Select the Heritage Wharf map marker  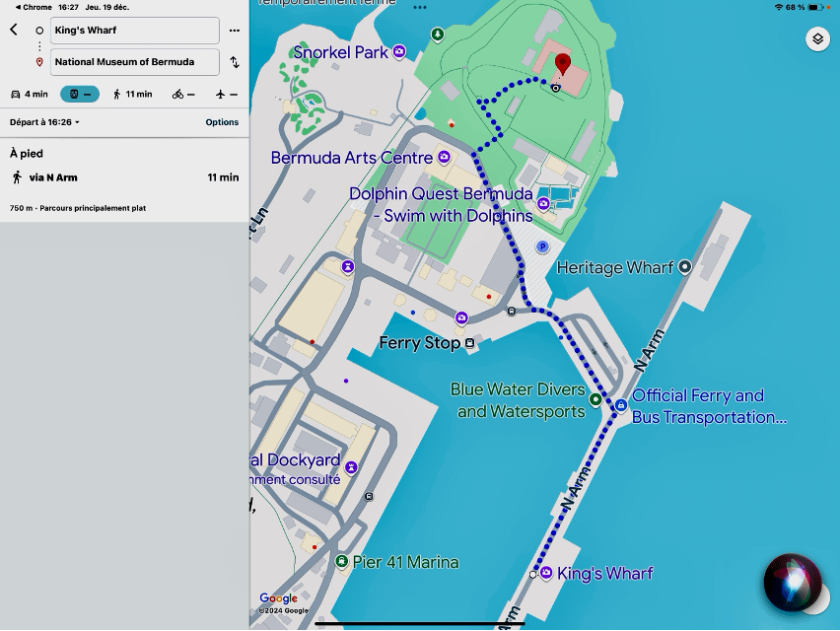click(685, 267)
